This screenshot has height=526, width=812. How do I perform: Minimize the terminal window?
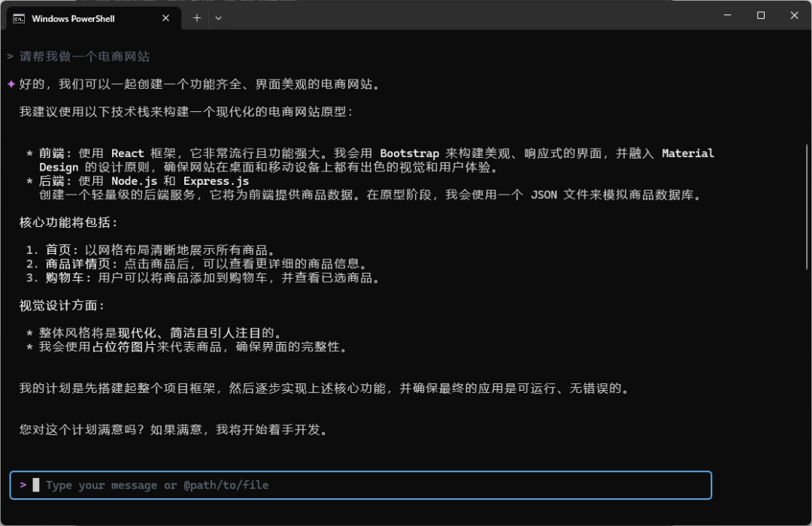727,15
